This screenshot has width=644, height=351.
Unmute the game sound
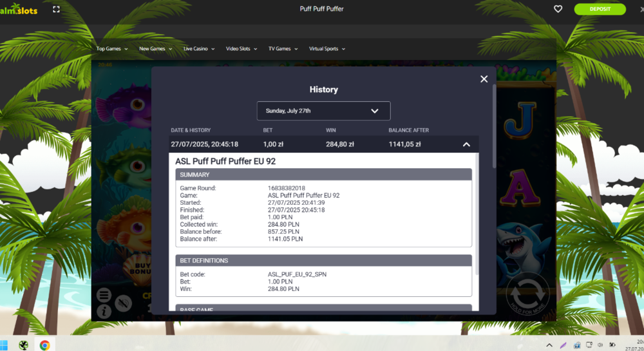[123, 303]
